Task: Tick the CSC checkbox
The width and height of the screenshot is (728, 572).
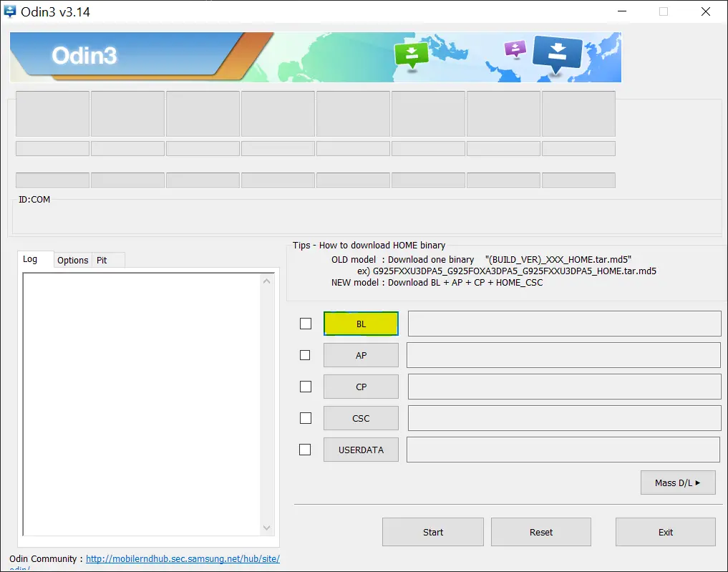Action: coord(306,418)
